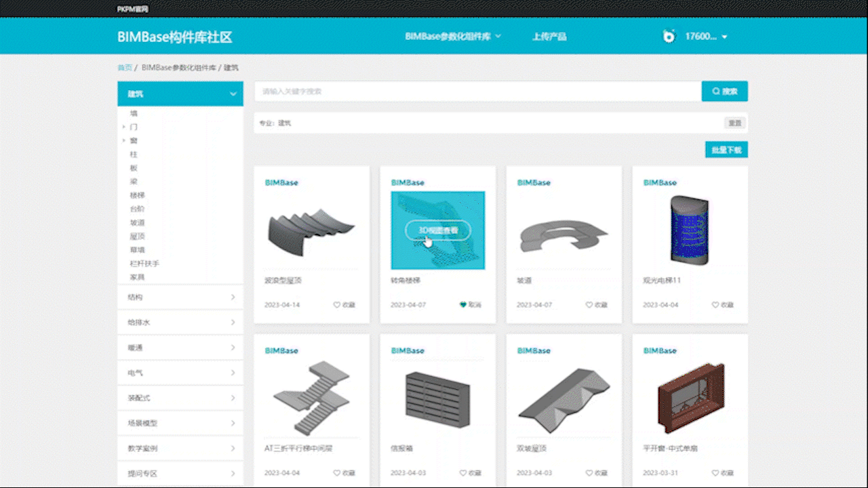Click the PKPM官网 link in top bar
Image resolution: width=868 pixels, height=488 pixels.
tap(132, 9)
